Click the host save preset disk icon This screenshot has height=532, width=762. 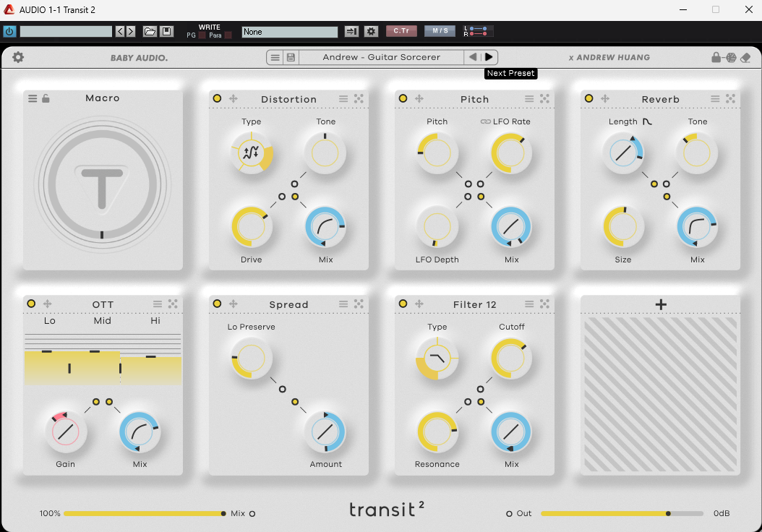[166, 32]
